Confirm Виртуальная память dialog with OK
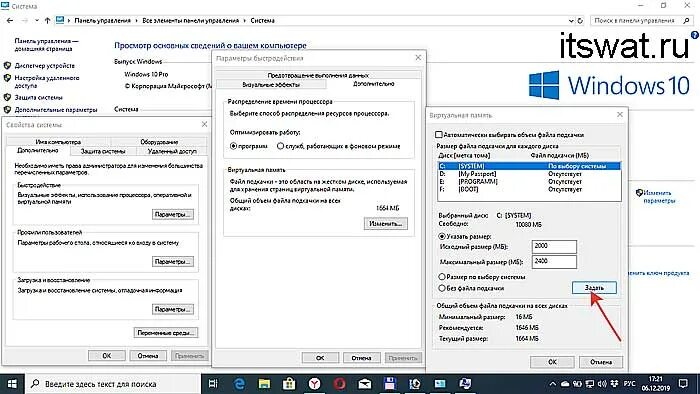This screenshot has height=394, width=700. coord(552,362)
